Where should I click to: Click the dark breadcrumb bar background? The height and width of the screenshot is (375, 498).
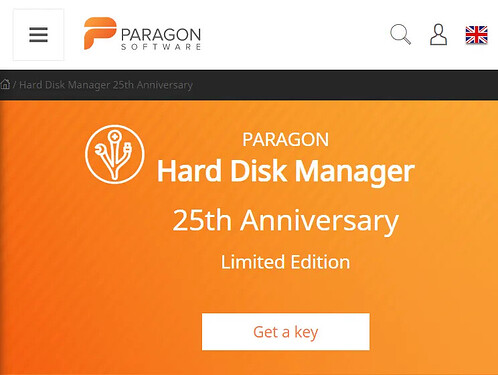[333, 85]
